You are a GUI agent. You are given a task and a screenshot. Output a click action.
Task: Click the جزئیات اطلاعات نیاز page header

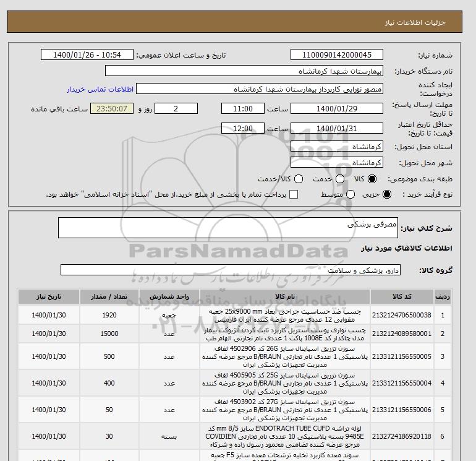tap(415, 22)
